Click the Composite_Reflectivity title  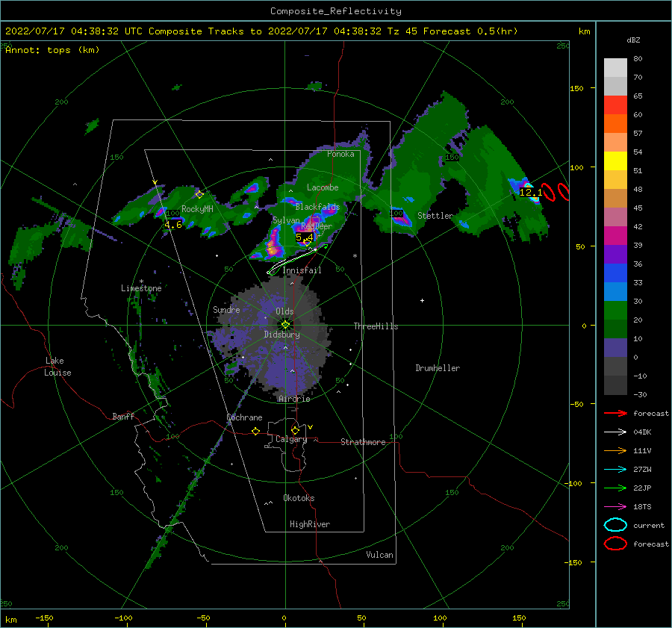click(x=336, y=11)
